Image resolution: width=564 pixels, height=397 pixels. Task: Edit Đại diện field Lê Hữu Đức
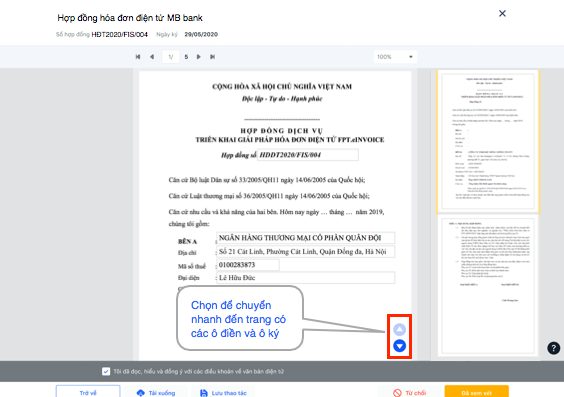point(306,278)
